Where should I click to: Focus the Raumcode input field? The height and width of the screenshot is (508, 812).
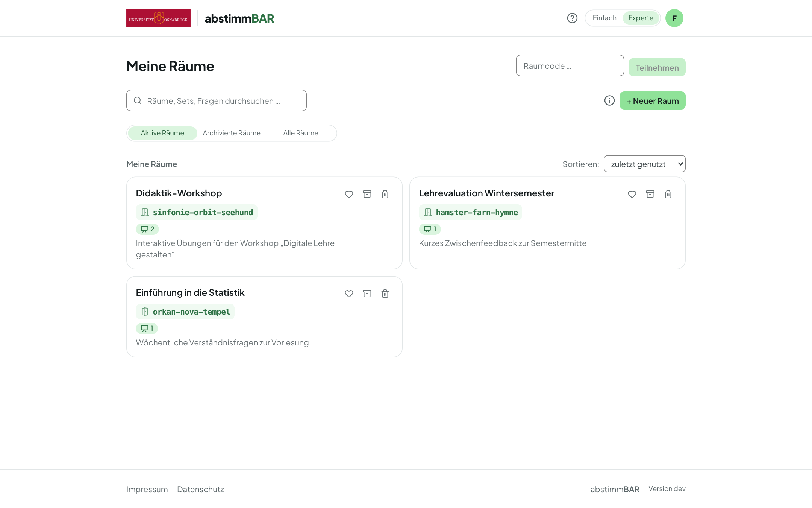coord(570,65)
